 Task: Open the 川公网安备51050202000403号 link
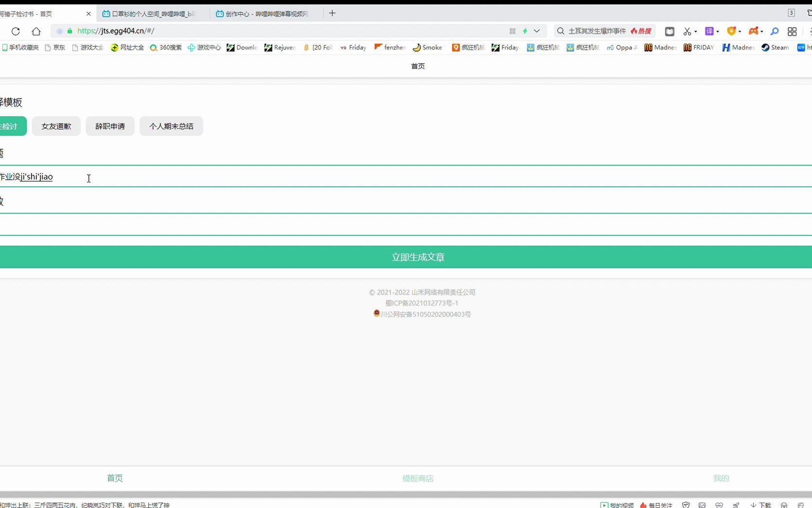tap(422, 314)
